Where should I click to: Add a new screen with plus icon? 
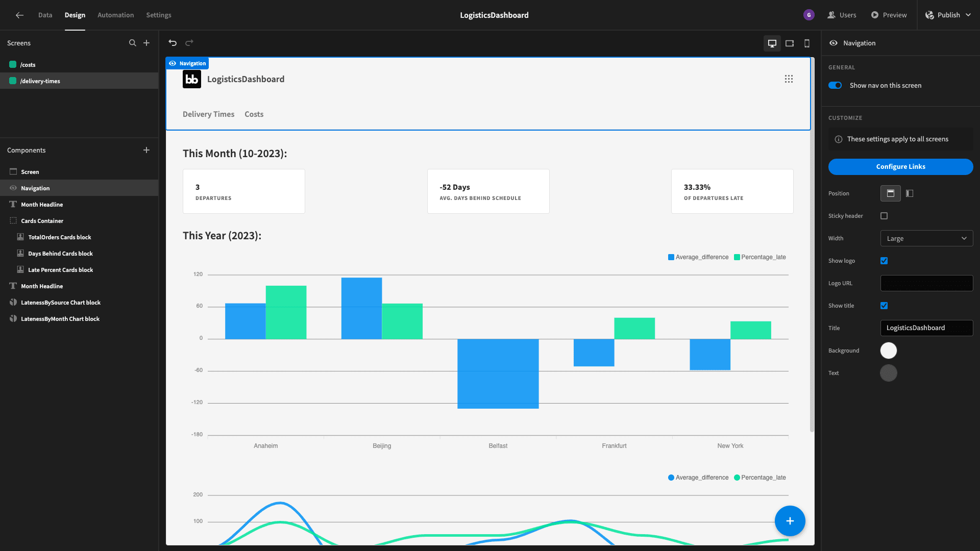[x=146, y=43]
